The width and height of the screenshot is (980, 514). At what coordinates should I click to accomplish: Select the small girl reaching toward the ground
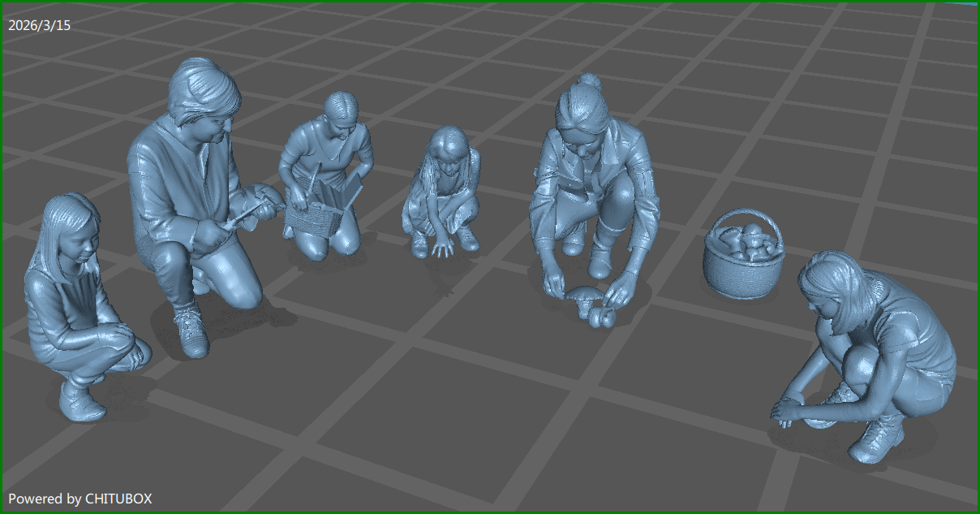[x=443, y=192]
